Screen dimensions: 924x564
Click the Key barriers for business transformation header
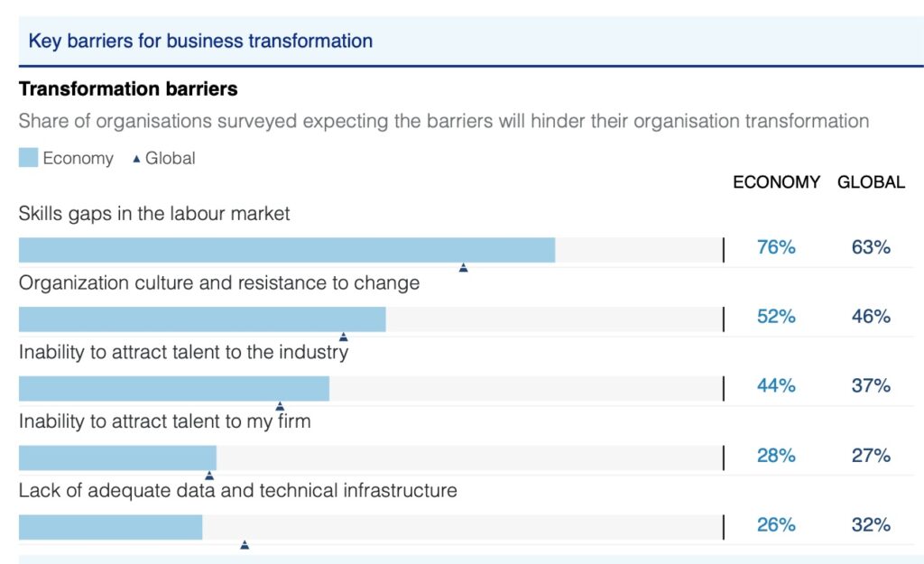(x=200, y=41)
